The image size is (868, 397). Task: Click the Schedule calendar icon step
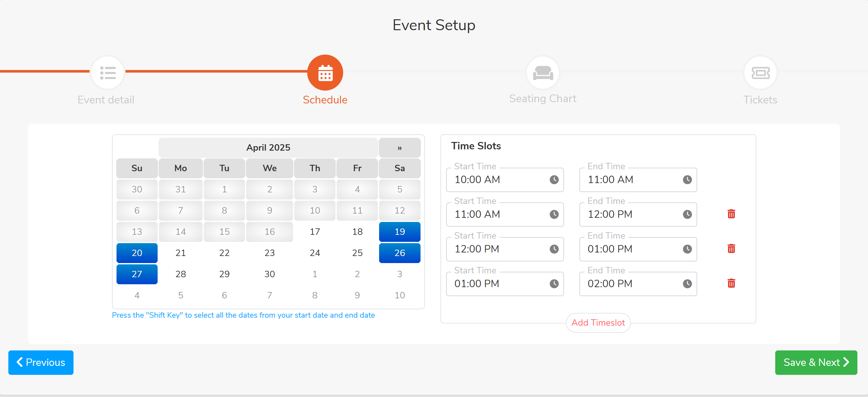[325, 73]
